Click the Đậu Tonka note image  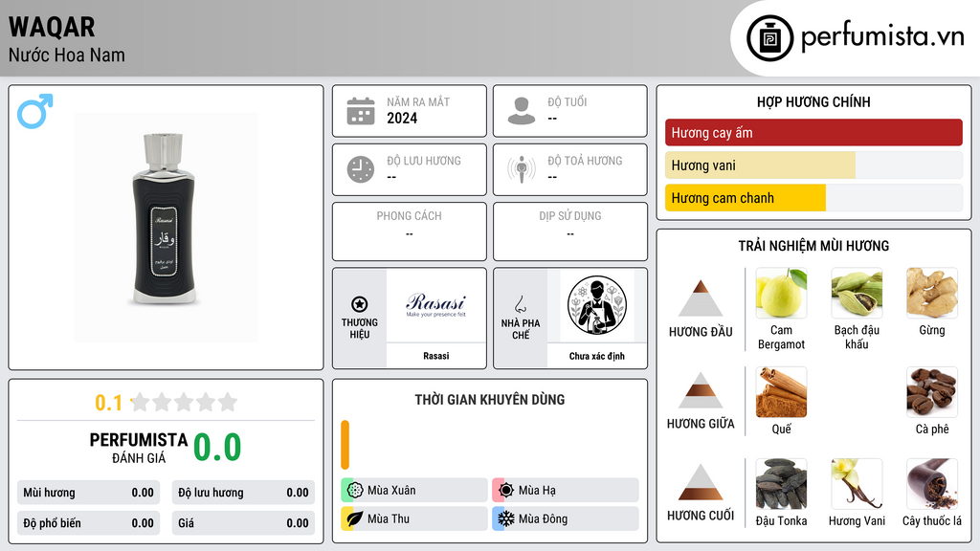point(781,483)
